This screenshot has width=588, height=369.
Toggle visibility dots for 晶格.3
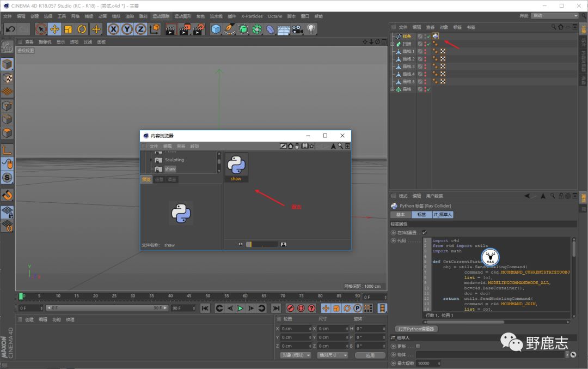point(425,66)
